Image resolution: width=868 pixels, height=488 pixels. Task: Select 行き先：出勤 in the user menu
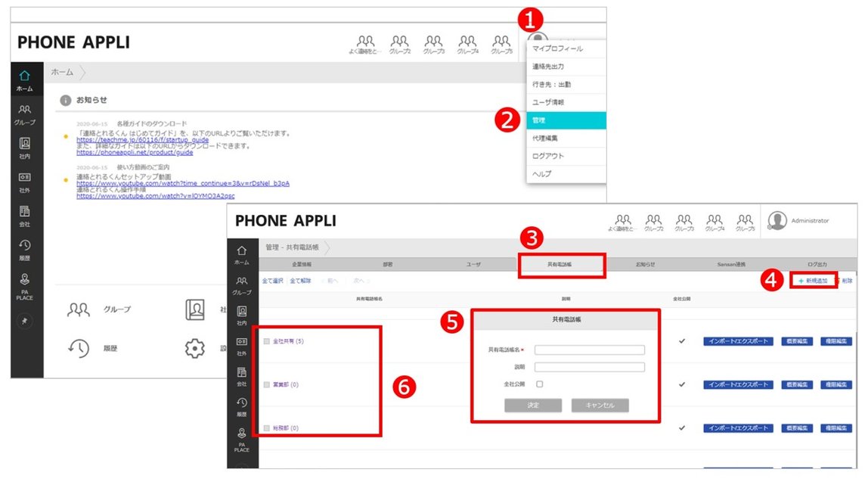tap(566, 84)
